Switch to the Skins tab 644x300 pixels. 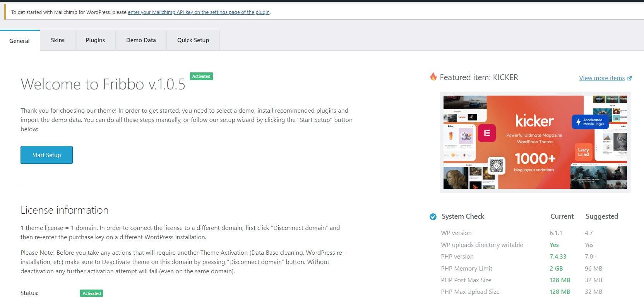pos(58,40)
